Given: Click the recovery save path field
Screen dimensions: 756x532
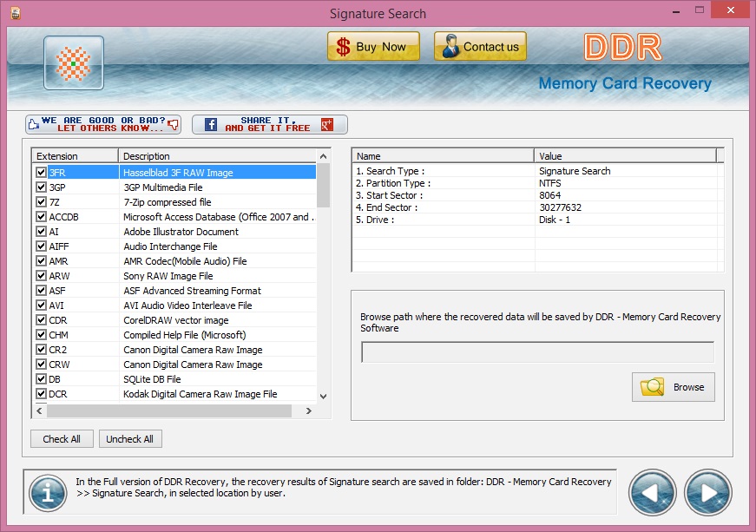Looking at the screenshot, I should click(537, 352).
